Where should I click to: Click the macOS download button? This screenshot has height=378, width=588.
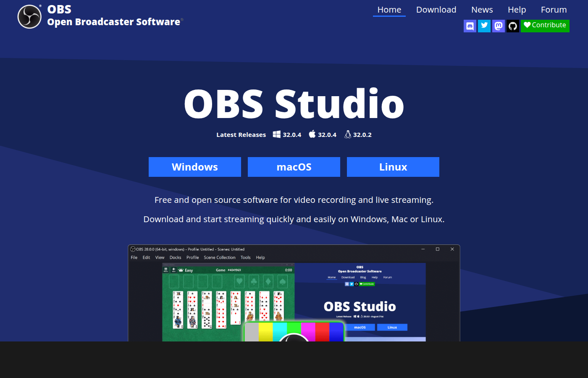294,167
